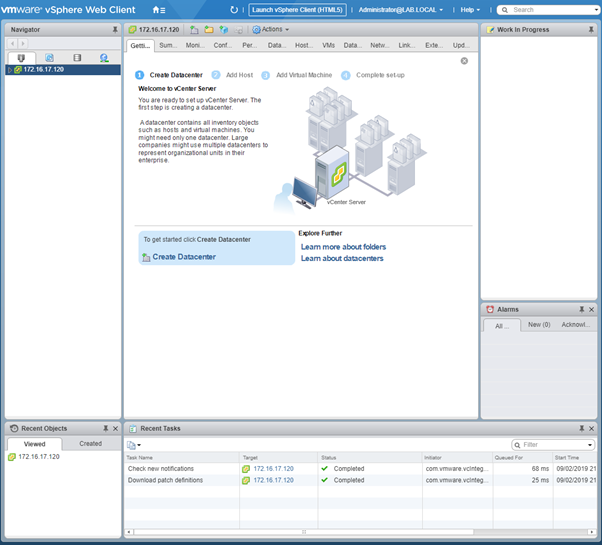The height and width of the screenshot is (545, 602).
Task: Open 172.16.17.120 target for Check new notifications
Action: (273, 469)
